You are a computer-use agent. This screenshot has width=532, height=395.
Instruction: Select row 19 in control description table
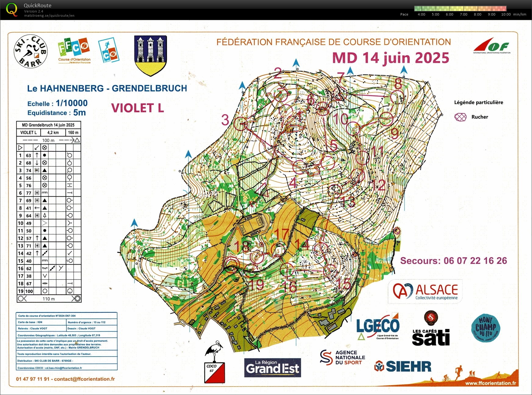(49, 291)
